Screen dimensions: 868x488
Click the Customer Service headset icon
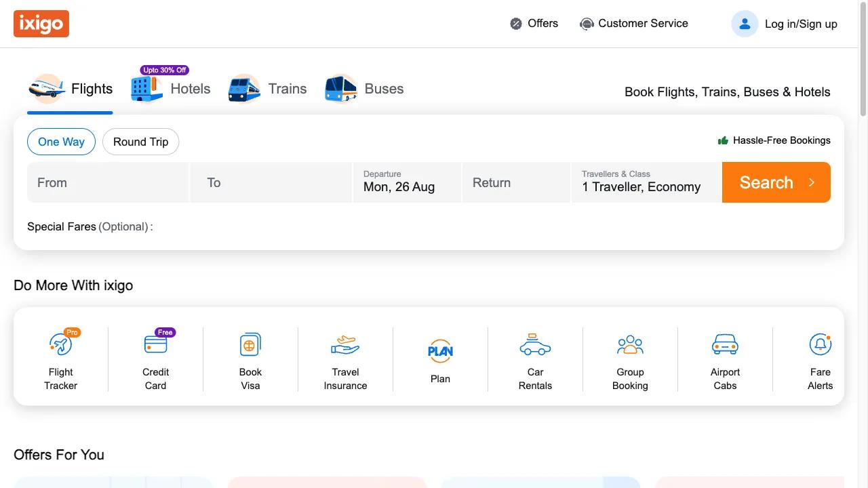587,24
